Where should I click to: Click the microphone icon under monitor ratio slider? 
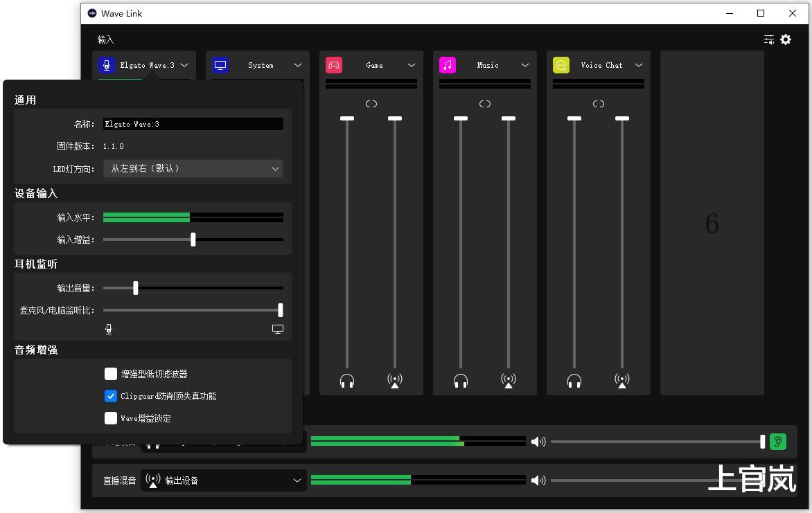(x=109, y=330)
